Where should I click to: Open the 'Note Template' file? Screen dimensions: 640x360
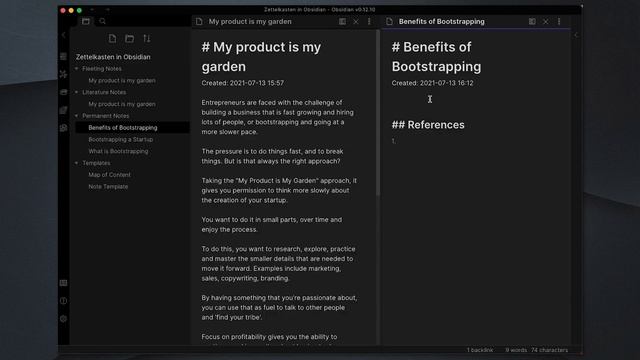tap(108, 187)
